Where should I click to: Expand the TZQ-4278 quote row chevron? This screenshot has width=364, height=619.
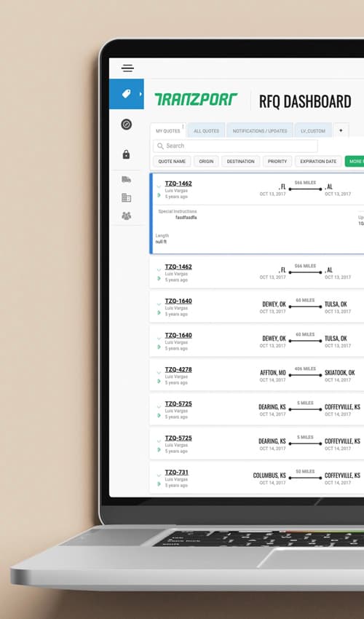point(159,372)
